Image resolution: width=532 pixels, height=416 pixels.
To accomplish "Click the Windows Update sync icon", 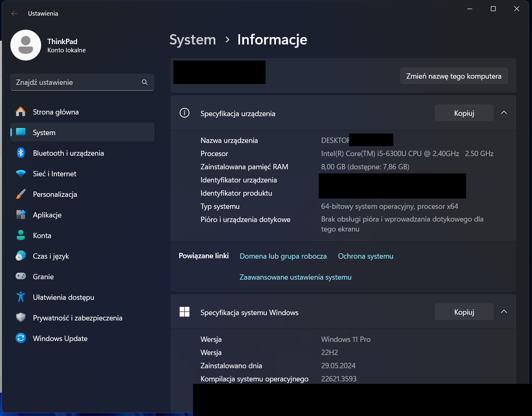I will (21, 338).
